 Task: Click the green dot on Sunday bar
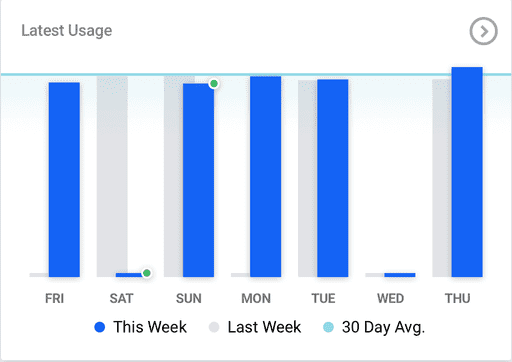(x=214, y=84)
